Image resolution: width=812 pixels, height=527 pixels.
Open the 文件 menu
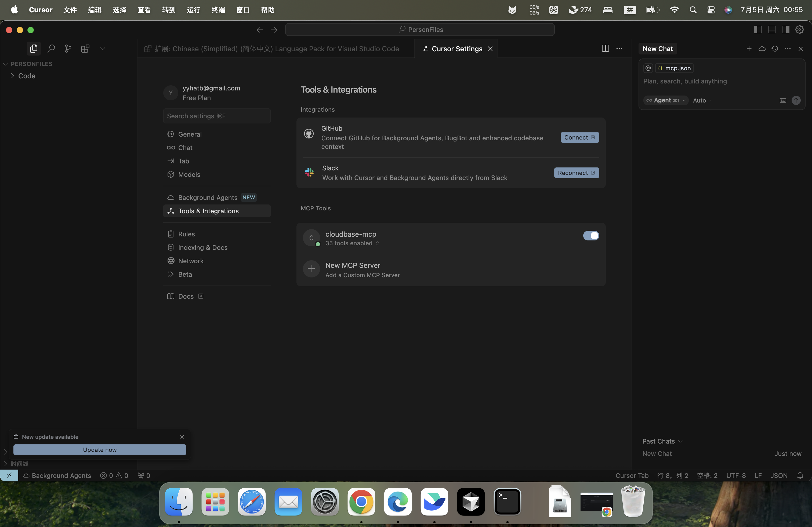click(70, 10)
